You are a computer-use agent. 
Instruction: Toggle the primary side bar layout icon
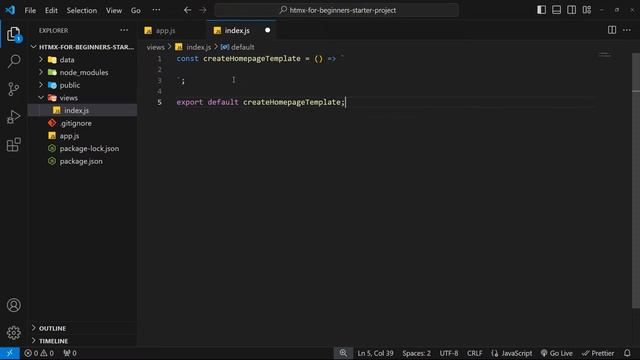[x=541, y=10]
